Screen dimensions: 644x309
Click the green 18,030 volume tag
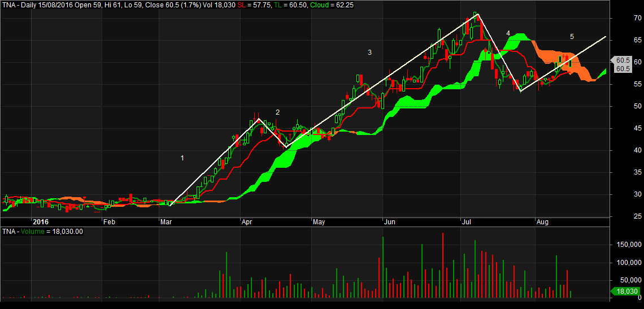625,291
